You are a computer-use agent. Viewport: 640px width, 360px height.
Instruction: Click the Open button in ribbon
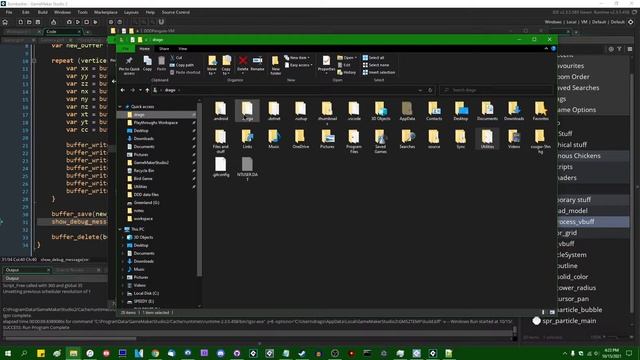[346, 58]
